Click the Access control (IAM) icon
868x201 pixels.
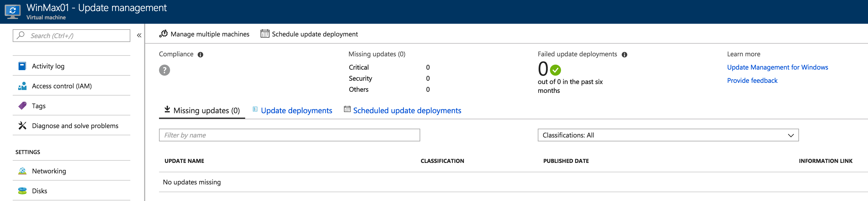coord(22,86)
